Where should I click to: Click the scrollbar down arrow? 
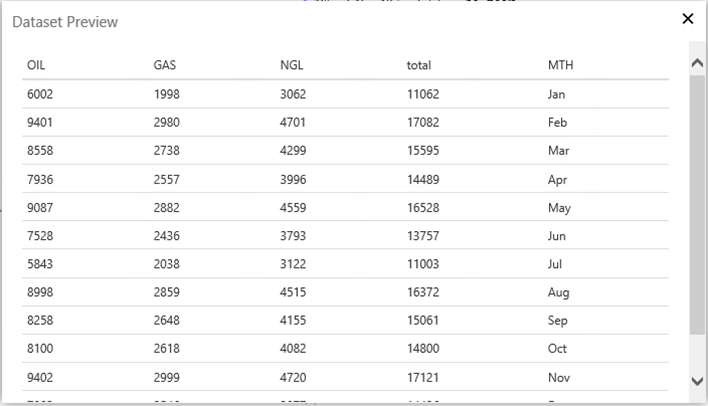698,380
